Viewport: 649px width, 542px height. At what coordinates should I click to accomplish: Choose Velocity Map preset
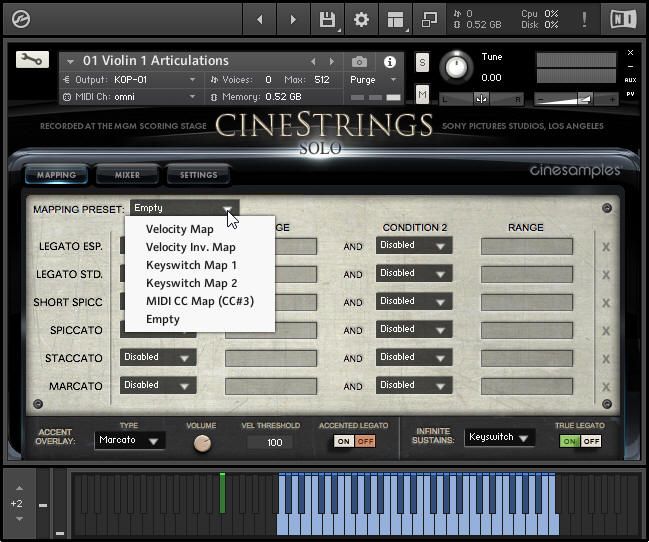click(x=180, y=229)
